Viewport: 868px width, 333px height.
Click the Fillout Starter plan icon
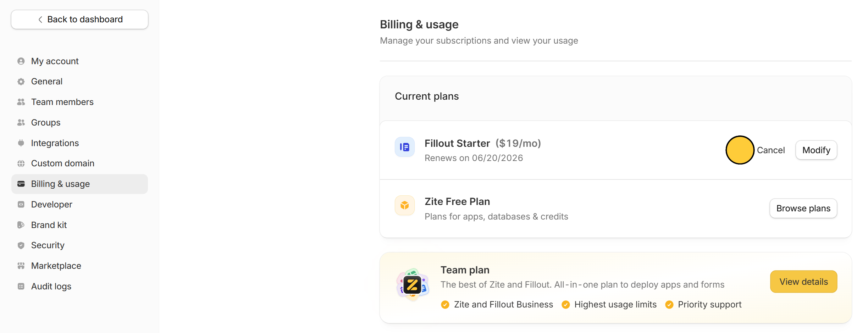pyautogui.click(x=405, y=147)
